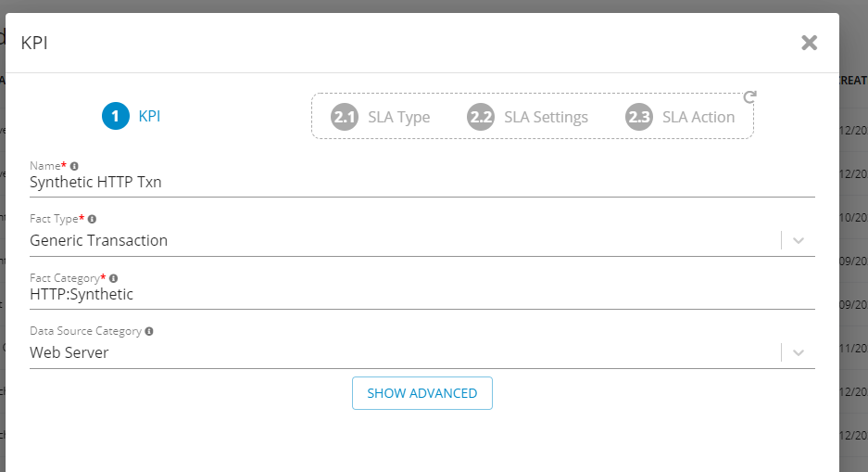Image resolution: width=868 pixels, height=472 pixels.
Task: Click the Fact Category info icon
Action: [113, 277]
